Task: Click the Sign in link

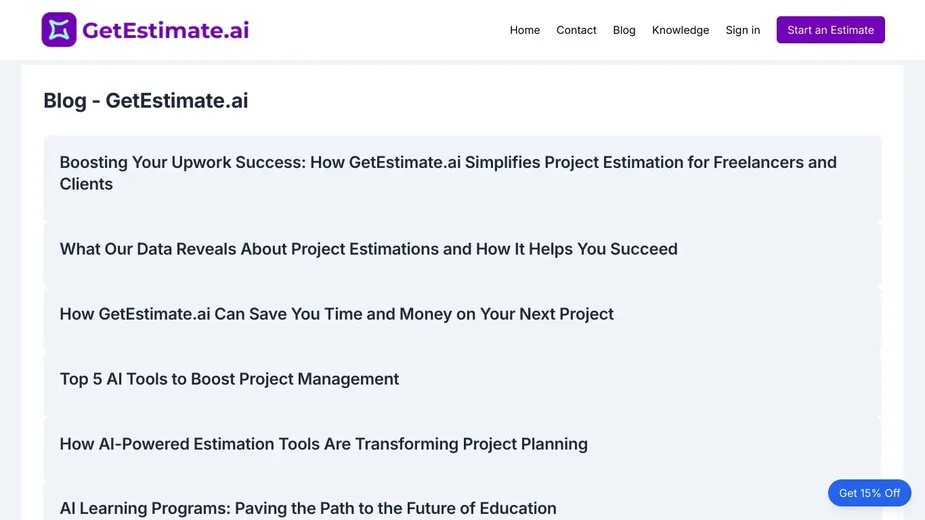Action: (742, 30)
